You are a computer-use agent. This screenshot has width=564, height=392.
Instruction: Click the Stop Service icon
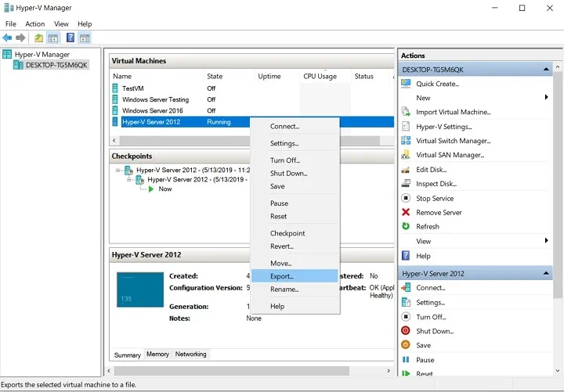(x=406, y=198)
